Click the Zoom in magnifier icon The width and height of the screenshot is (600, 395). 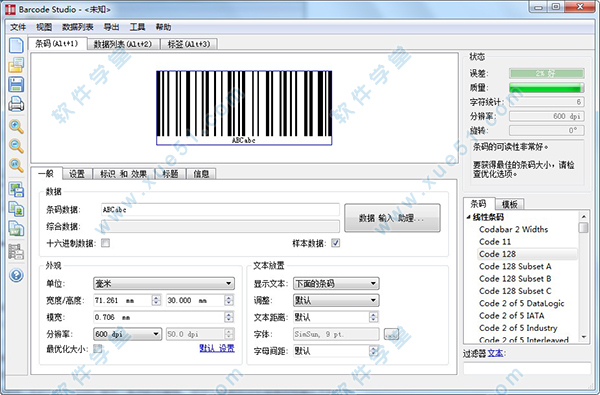(16, 127)
